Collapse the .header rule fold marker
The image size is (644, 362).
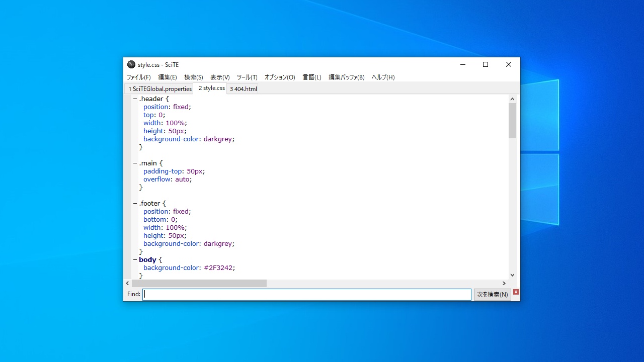click(135, 99)
